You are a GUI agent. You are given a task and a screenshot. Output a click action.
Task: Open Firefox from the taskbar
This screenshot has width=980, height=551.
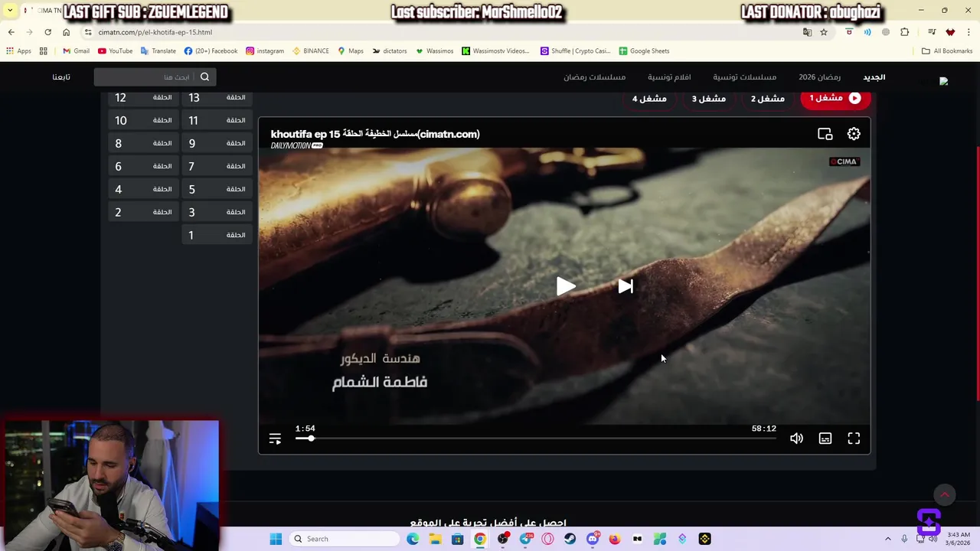[615, 539]
